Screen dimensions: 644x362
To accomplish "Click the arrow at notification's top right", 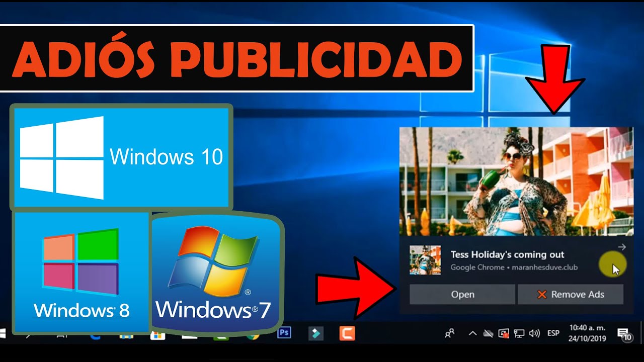I will pyautogui.click(x=622, y=247).
